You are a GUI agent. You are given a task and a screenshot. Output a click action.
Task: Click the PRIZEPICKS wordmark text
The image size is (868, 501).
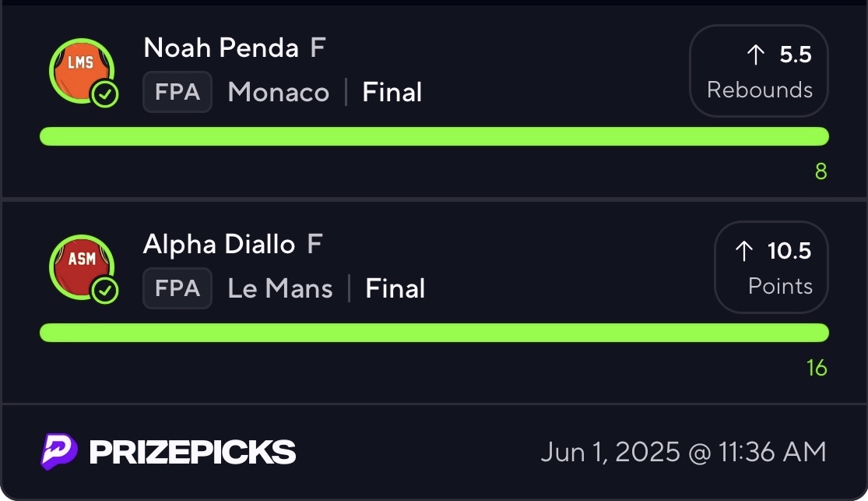[x=192, y=452]
